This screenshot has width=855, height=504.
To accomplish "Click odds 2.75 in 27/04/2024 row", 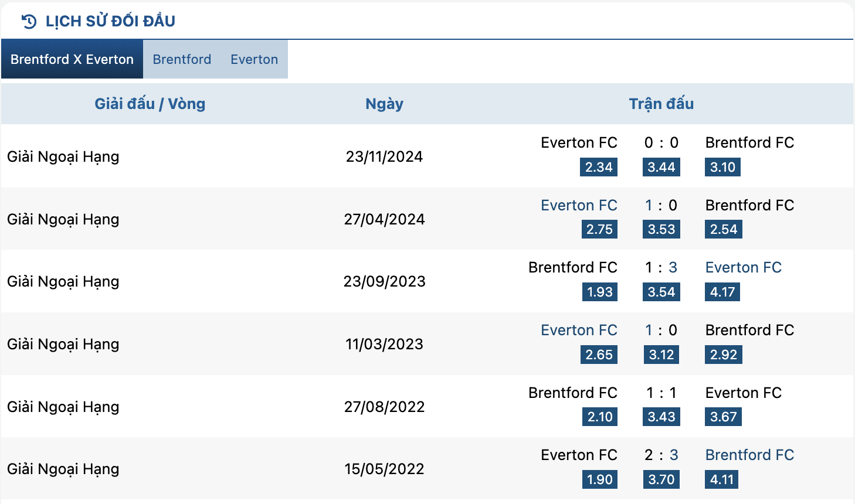I will pyautogui.click(x=599, y=229).
